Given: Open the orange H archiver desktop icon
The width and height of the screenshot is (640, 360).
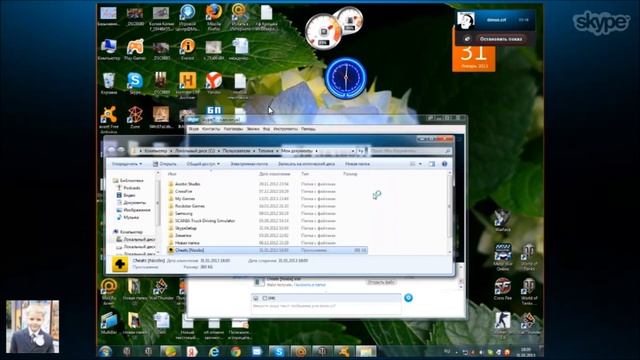Looking at the screenshot, I should [187, 81].
